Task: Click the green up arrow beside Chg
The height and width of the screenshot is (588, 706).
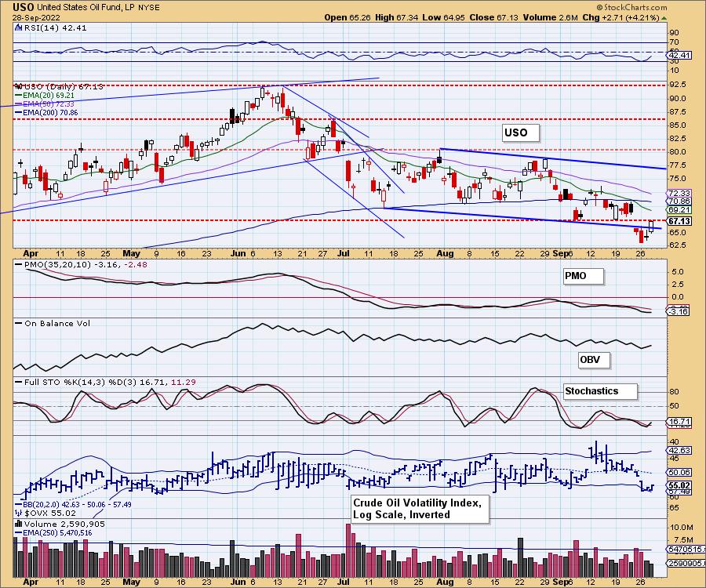Action: [664, 18]
